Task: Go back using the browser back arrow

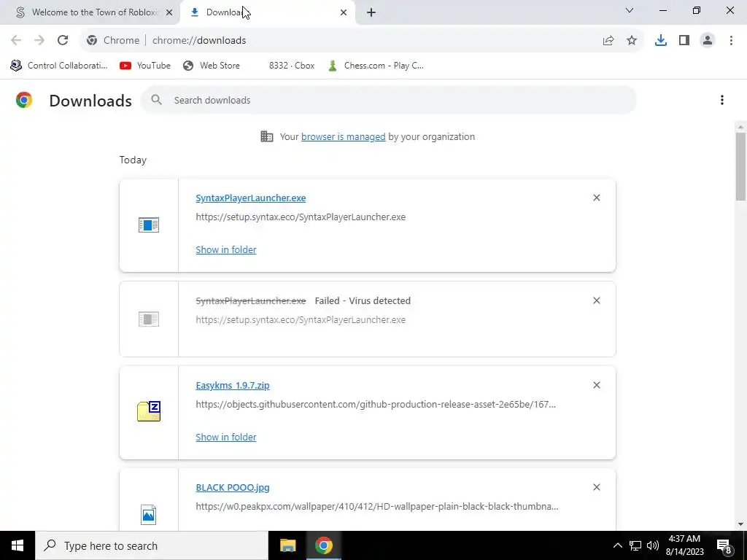Action: (16, 41)
